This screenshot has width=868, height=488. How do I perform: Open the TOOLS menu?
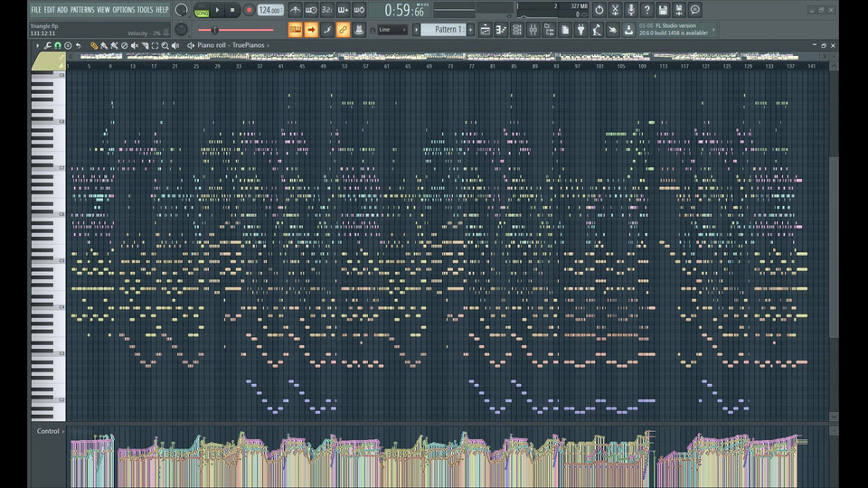pos(145,10)
